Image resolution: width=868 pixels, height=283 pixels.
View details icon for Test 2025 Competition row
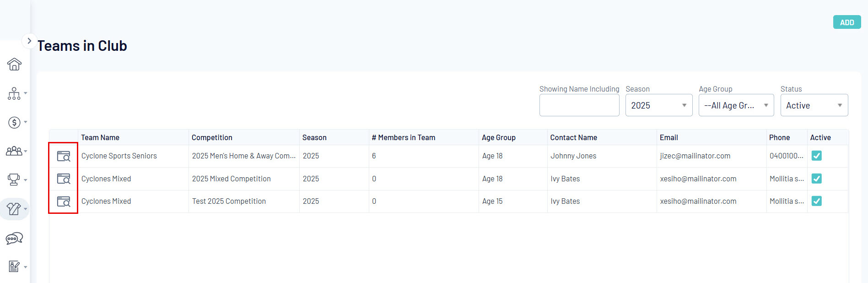pos(64,201)
